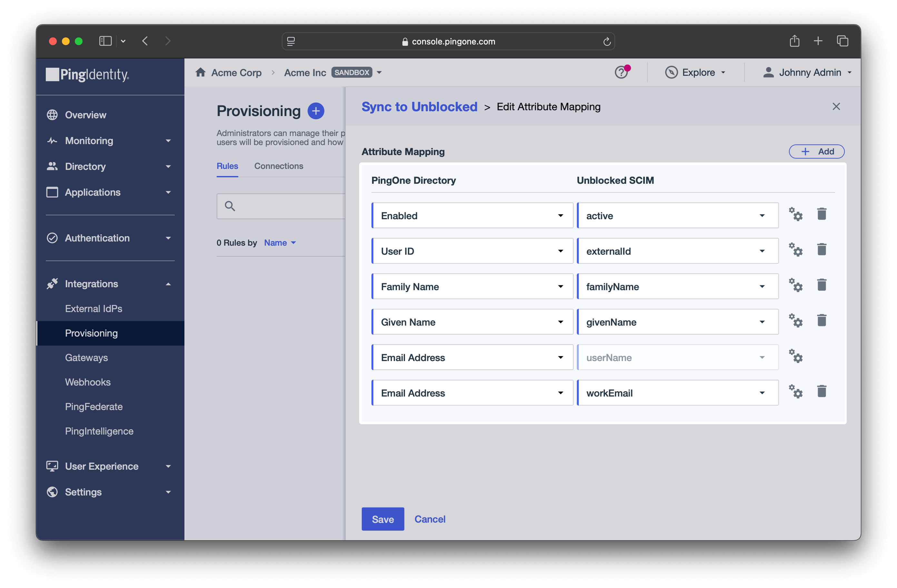Image resolution: width=897 pixels, height=588 pixels.
Task: Switch to the Rules tab
Action: [x=227, y=166]
